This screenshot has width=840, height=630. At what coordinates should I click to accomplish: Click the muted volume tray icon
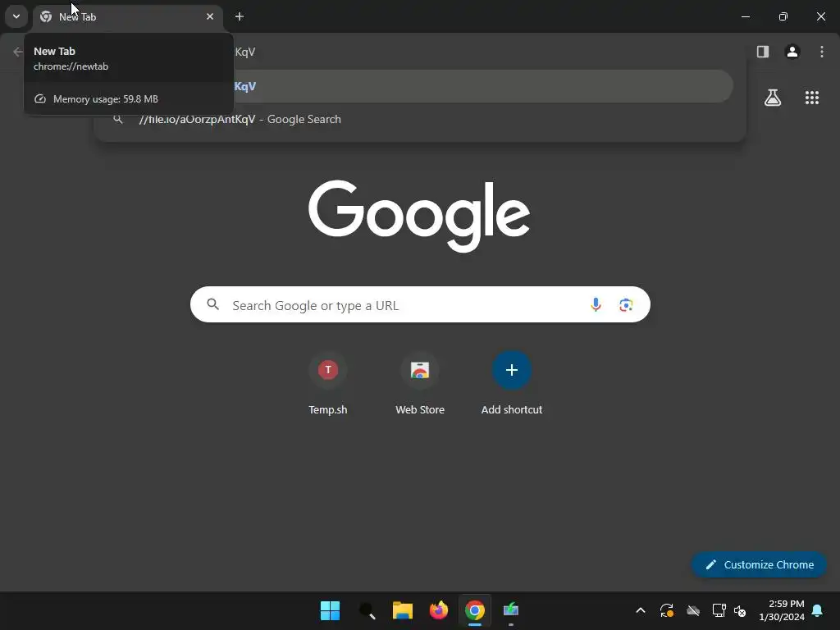[x=741, y=610]
